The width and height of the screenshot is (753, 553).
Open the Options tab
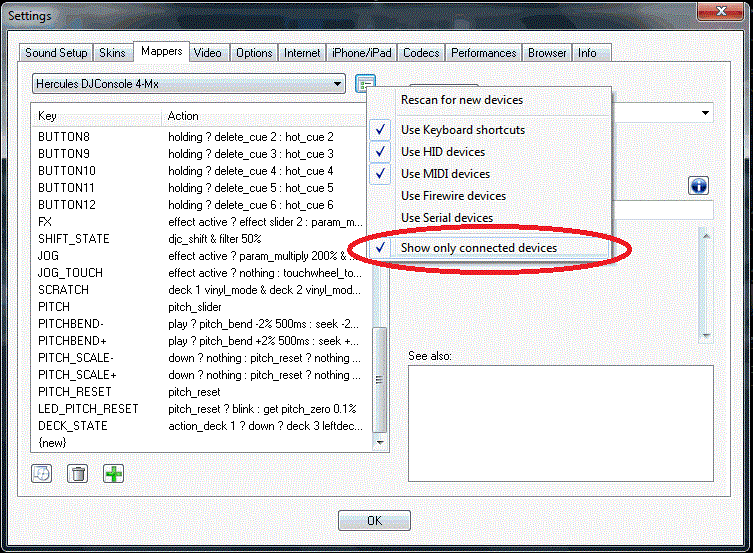click(x=254, y=53)
